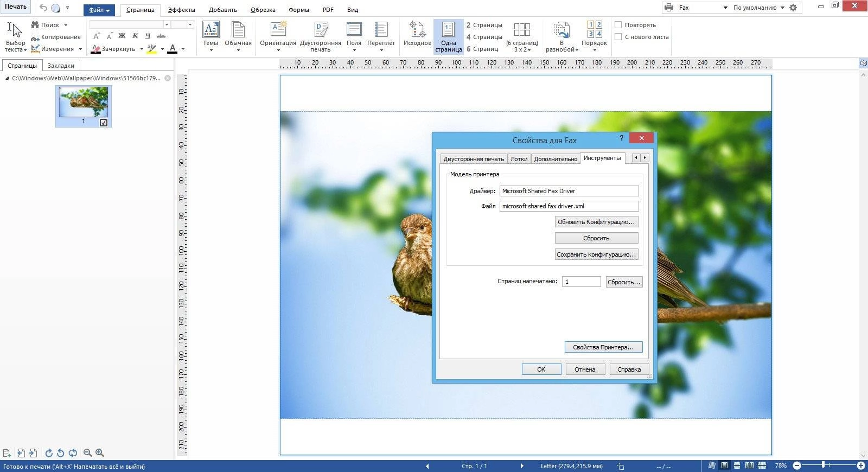The width and height of the screenshot is (868, 472).
Task: Open the Файл dropdown menu
Action: [x=99, y=10]
